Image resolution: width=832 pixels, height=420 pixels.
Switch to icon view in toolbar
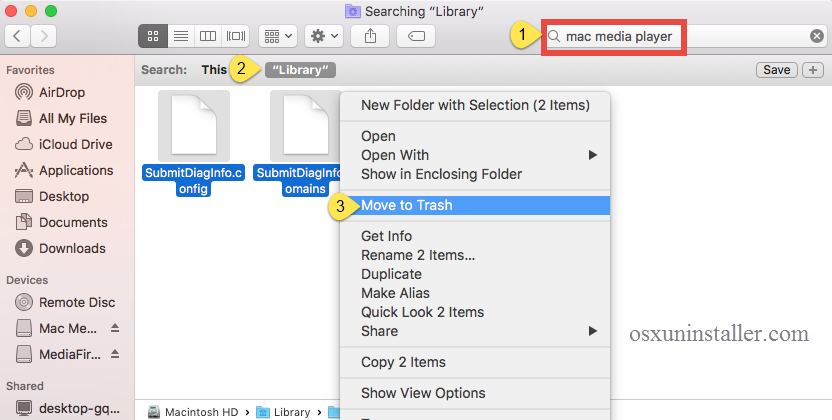click(153, 36)
